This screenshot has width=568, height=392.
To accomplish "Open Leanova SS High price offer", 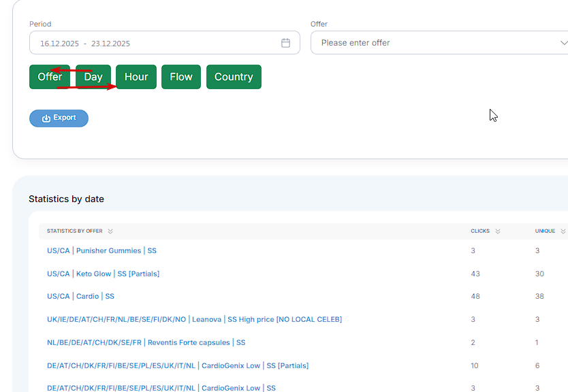I will coord(195,319).
